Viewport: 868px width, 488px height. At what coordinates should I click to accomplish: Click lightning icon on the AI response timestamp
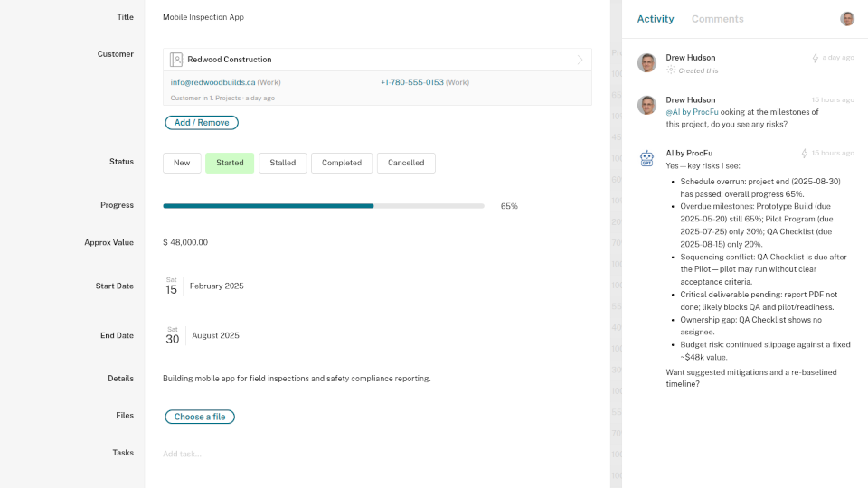tap(805, 154)
